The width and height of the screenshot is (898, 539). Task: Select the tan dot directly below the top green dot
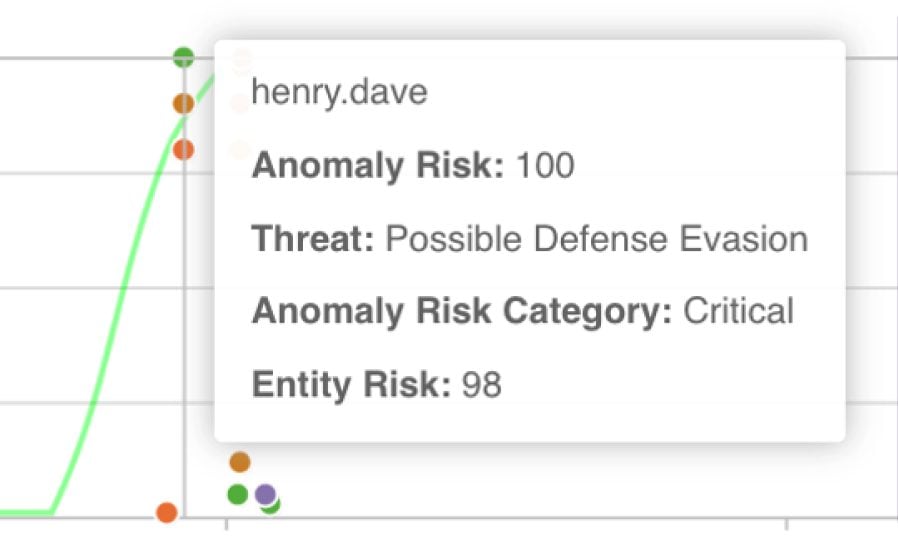click(183, 104)
